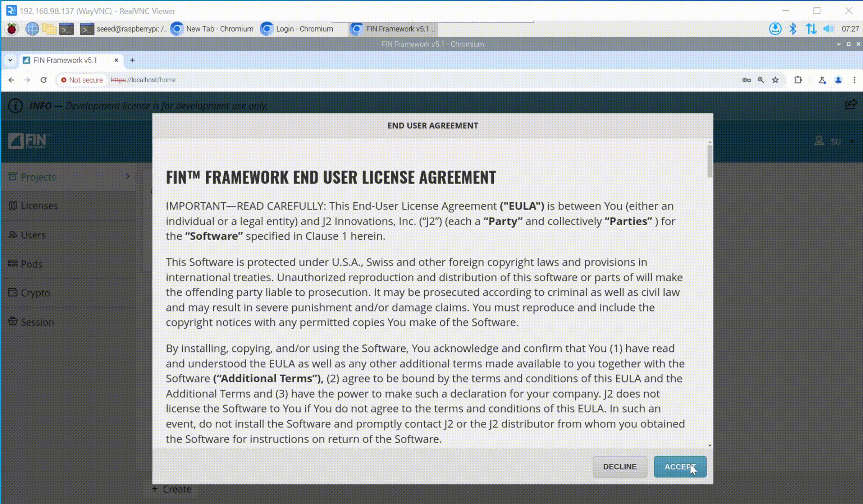The width and height of the screenshot is (863, 504).
Task: Click the Chromium profile avatar icon
Action: coord(838,80)
